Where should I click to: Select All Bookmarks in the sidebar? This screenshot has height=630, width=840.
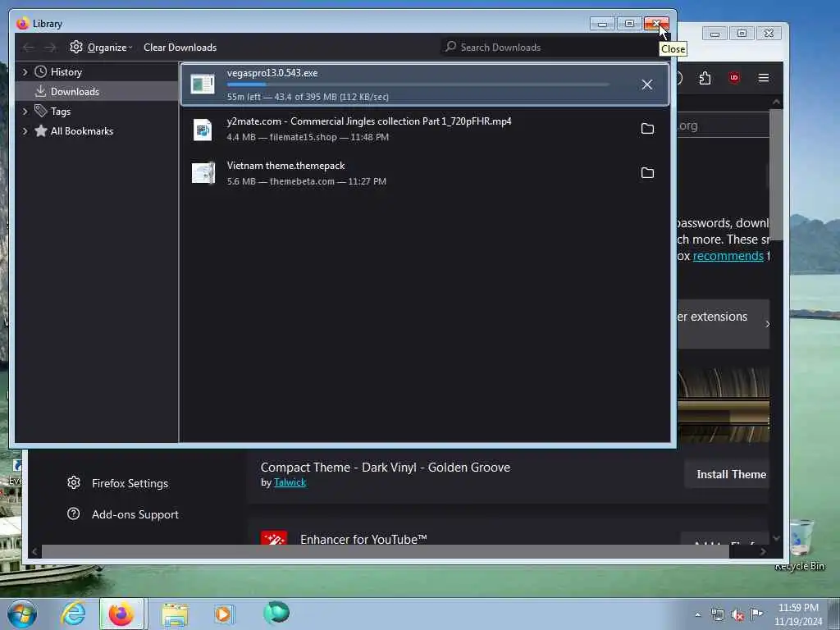pos(81,131)
